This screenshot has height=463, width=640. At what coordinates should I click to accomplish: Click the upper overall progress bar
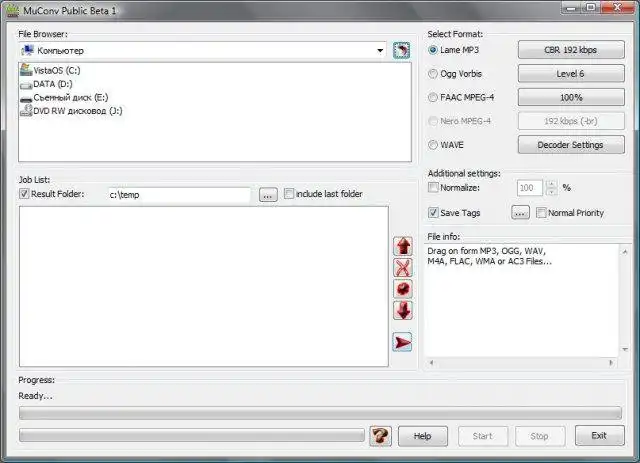[320, 413]
